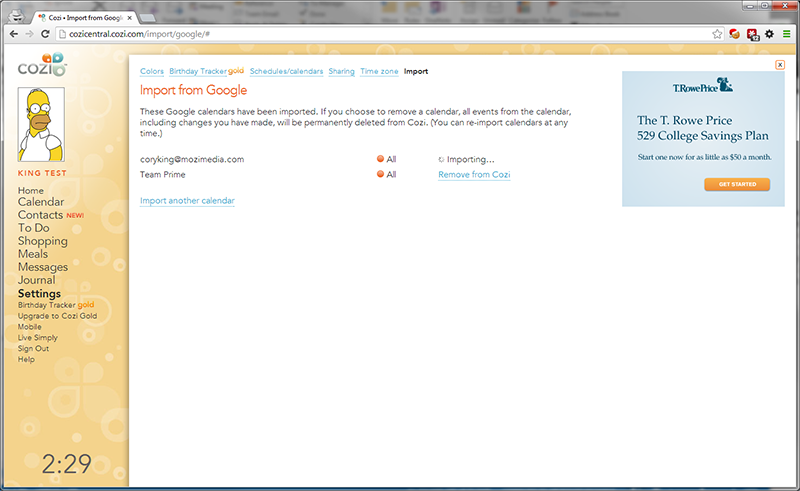
Task: Select Sign Out in sidebar
Action: click(x=35, y=349)
